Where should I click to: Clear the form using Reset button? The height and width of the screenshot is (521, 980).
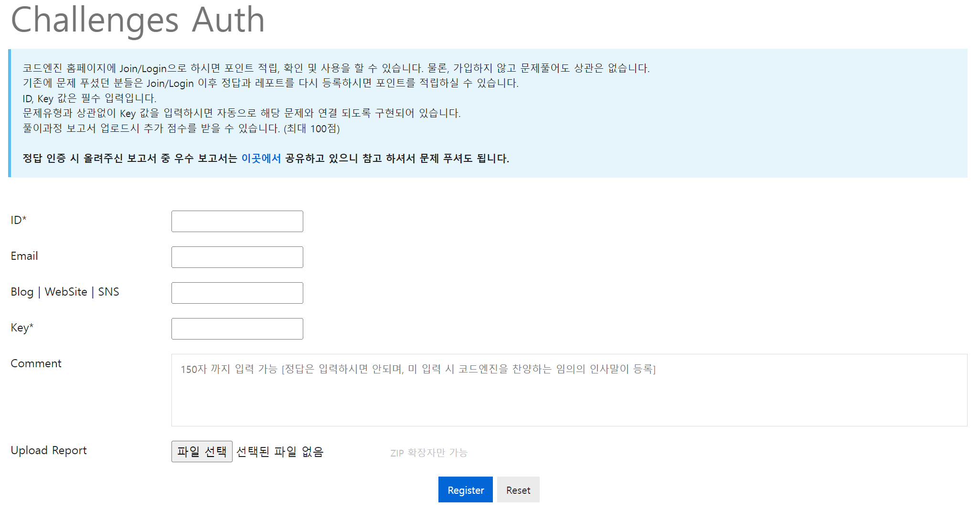518,489
